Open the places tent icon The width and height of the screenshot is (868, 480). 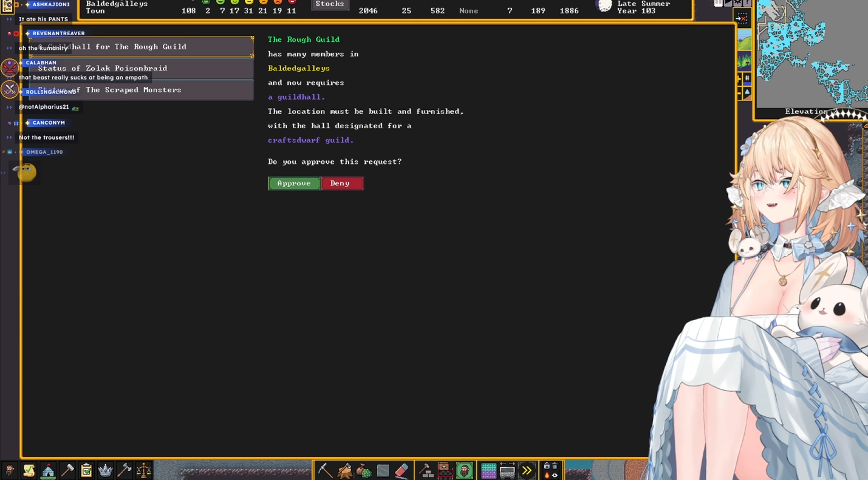click(48, 470)
